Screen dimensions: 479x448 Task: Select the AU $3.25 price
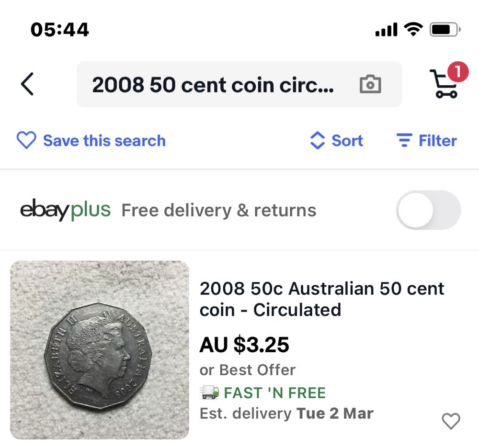click(244, 345)
